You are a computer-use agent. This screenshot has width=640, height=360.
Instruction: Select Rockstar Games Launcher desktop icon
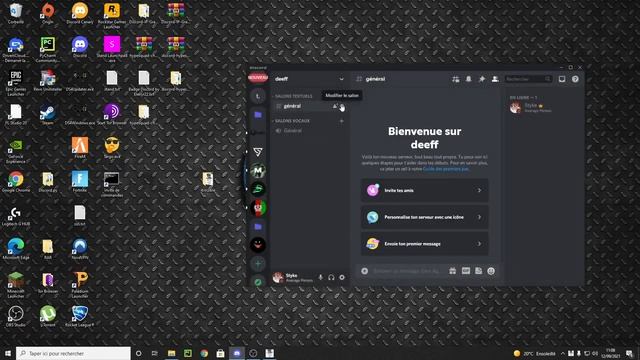pos(112,16)
